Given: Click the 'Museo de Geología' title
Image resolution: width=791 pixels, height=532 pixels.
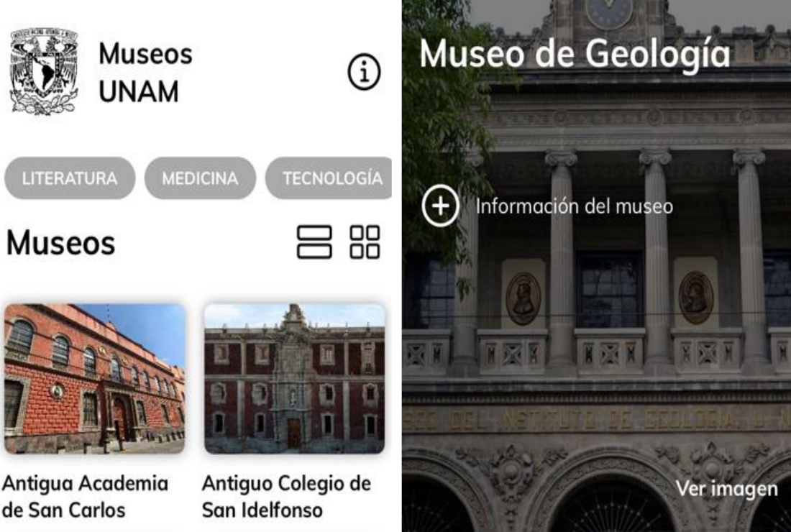Looking at the screenshot, I should (575, 53).
